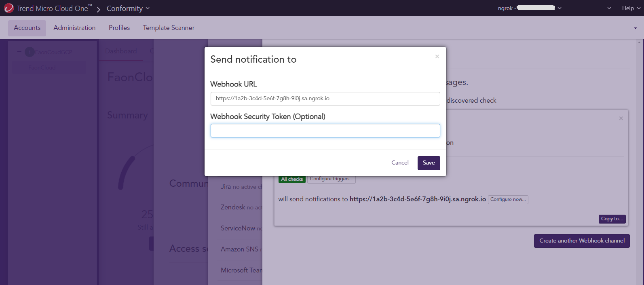644x285 pixels.
Task: Close the Webhook channel card
Action: (x=621, y=118)
